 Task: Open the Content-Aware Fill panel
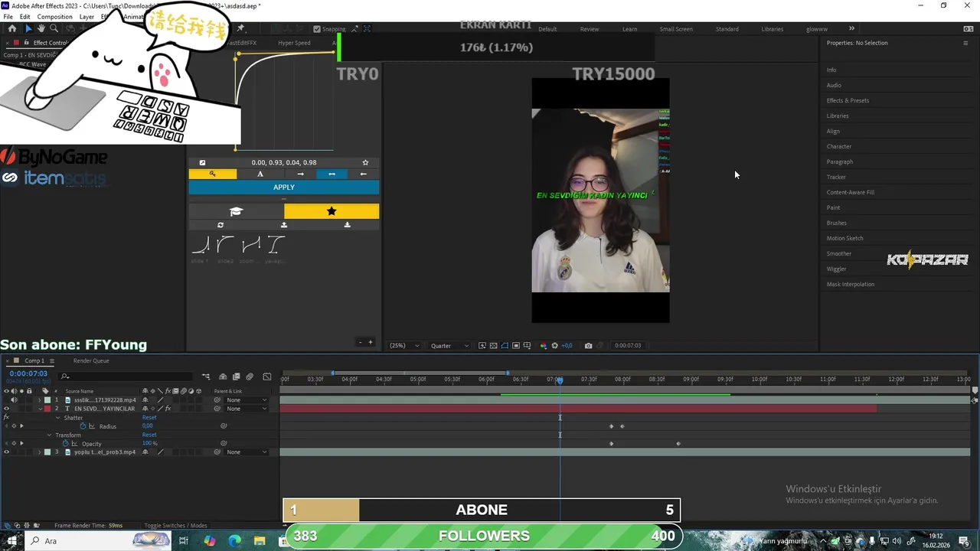tap(850, 192)
